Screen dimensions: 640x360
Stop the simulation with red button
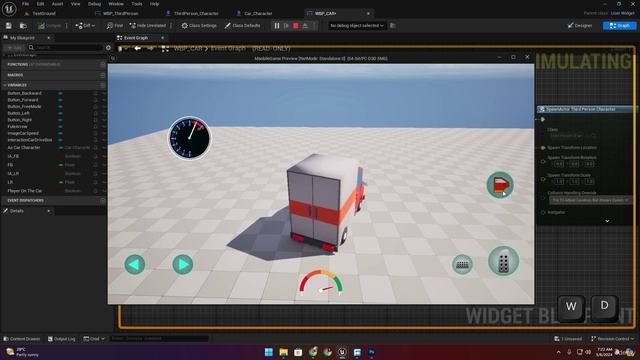(x=296, y=26)
